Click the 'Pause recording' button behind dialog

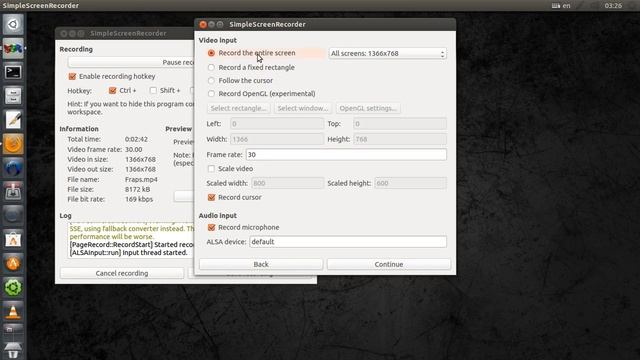131,62
